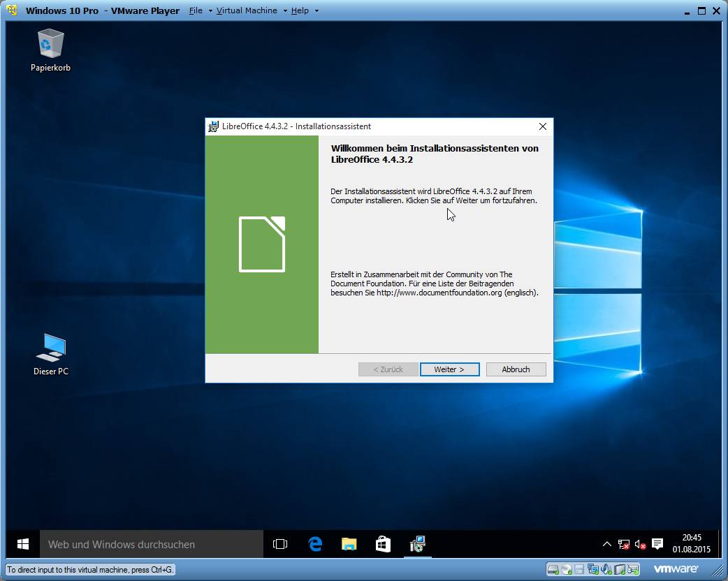Expand the hidden system tray icons chevron
The height and width of the screenshot is (581, 728).
(x=606, y=544)
